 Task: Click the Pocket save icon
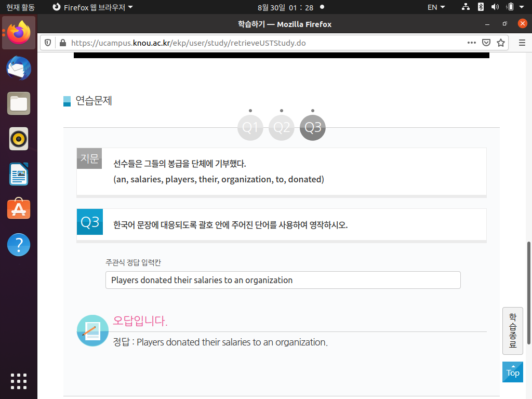[486, 43]
